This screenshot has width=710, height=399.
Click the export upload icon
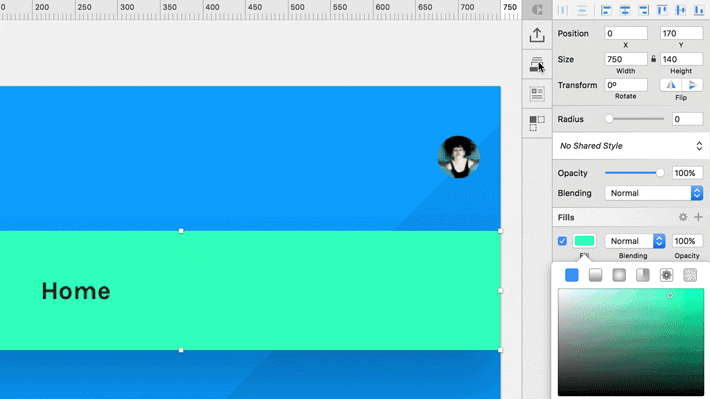[x=537, y=35]
